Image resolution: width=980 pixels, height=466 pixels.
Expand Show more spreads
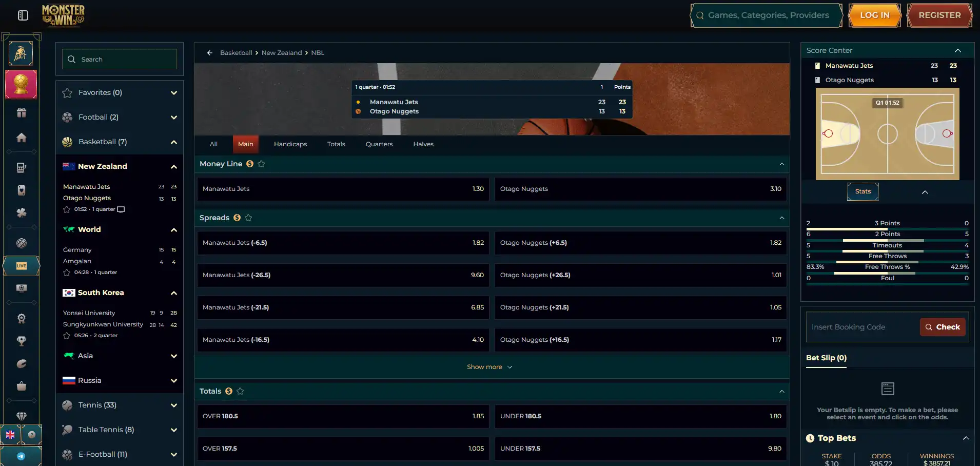tap(489, 367)
